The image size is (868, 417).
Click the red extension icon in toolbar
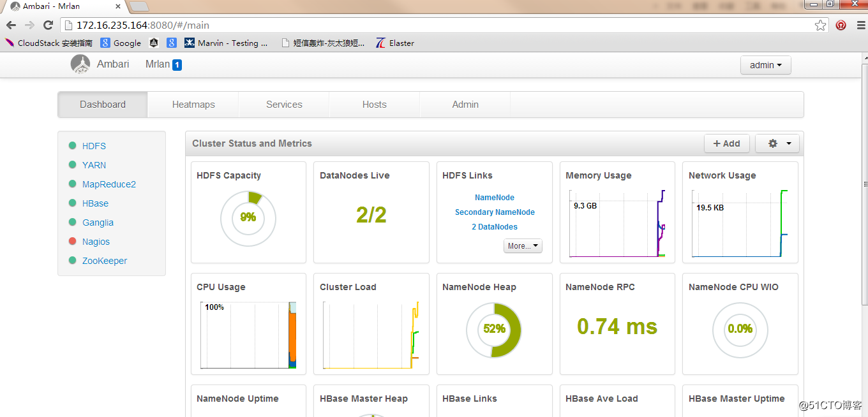pyautogui.click(x=841, y=26)
